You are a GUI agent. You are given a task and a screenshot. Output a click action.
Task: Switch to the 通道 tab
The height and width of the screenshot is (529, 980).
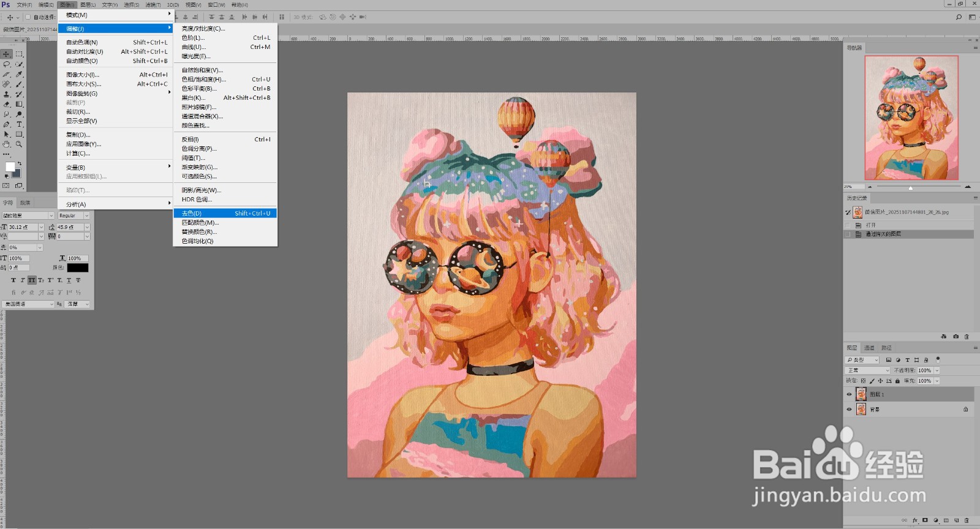[x=869, y=348]
